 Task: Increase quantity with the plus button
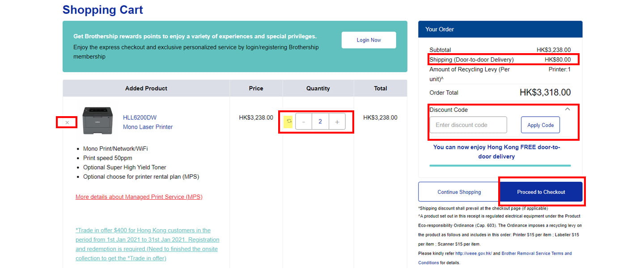[x=337, y=122]
